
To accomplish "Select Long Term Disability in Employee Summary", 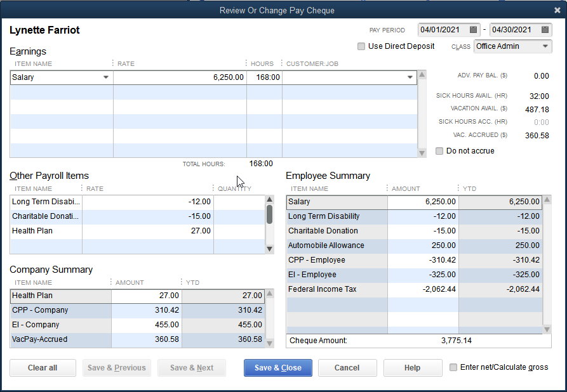I will [415, 216].
